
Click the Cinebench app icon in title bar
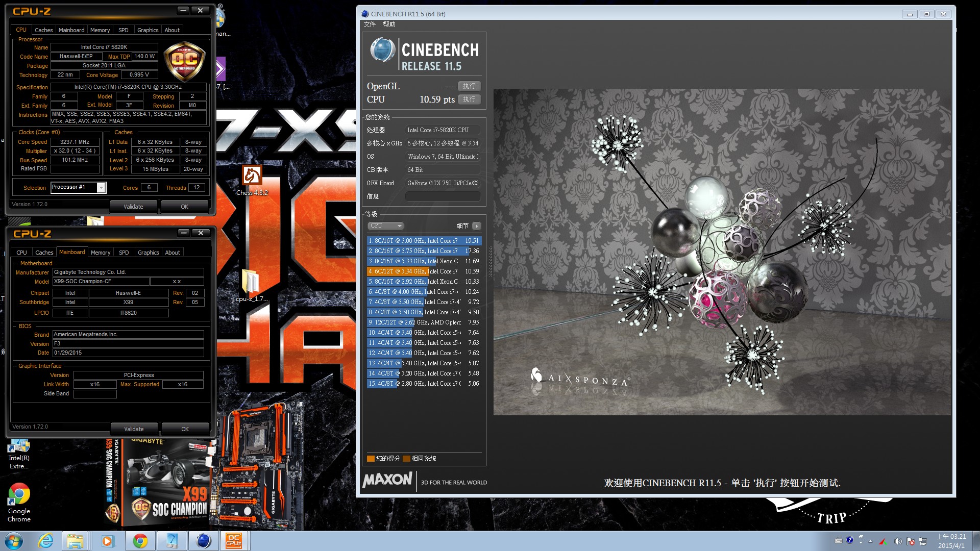click(365, 14)
